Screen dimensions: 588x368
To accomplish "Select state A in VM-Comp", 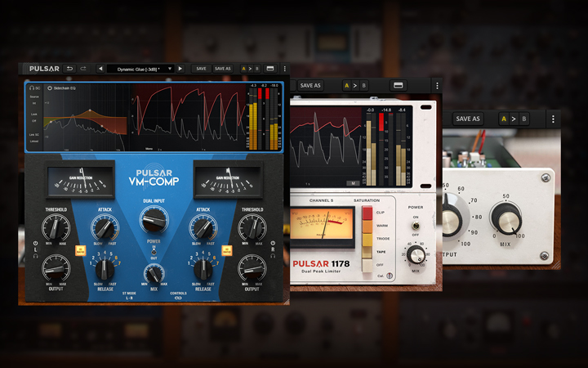I will (x=243, y=69).
